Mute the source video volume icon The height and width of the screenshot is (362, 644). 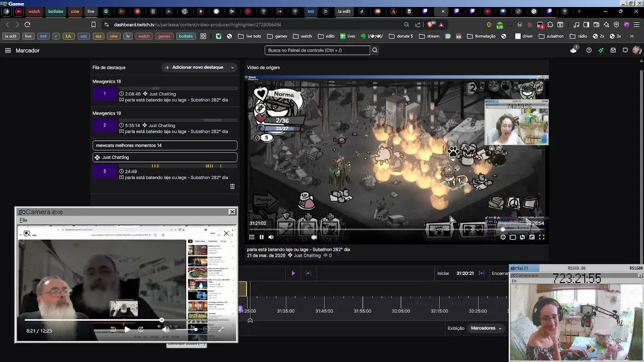tap(271, 237)
